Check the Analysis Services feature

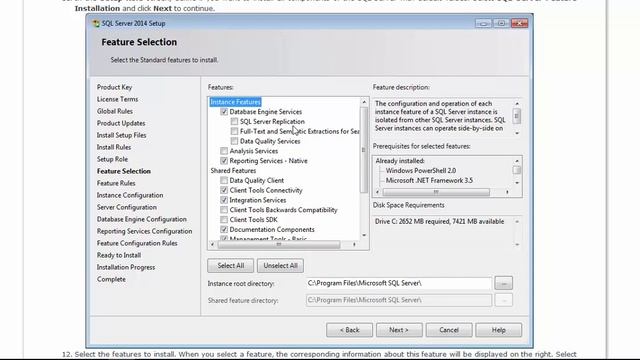click(224, 151)
